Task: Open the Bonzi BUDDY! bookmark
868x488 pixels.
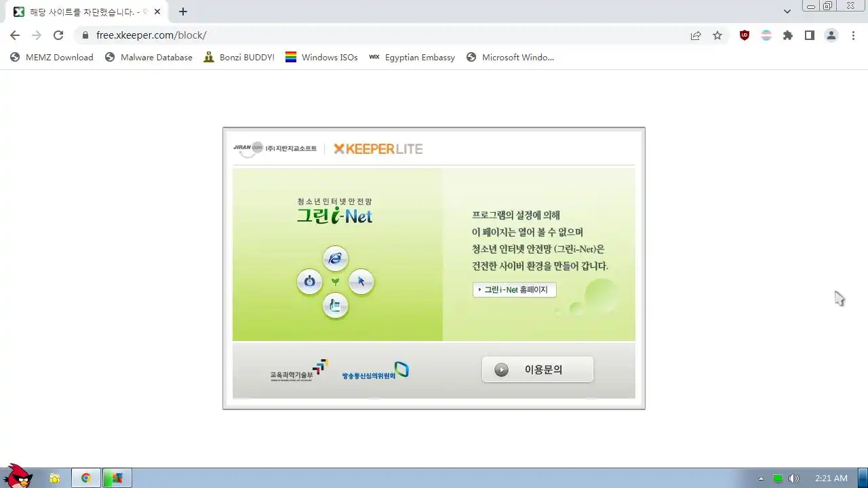Action: click(239, 58)
